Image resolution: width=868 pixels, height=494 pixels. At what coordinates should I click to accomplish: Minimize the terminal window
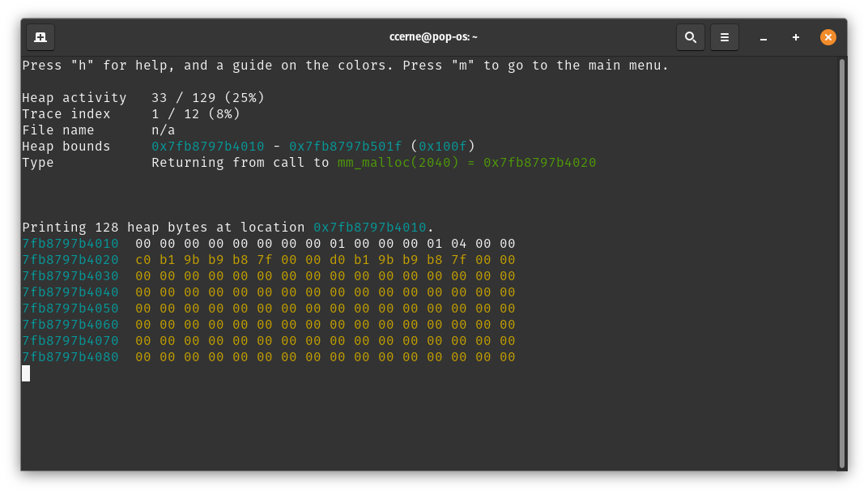tap(764, 37)
